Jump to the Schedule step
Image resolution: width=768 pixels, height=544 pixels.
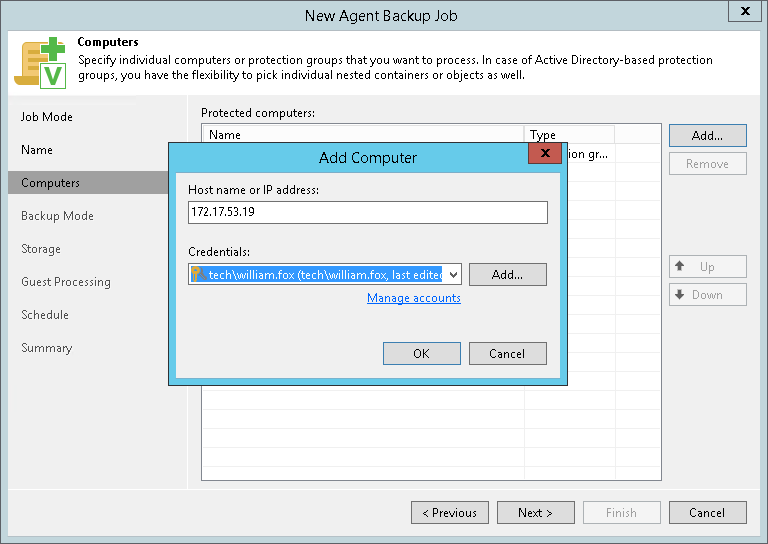45,315
